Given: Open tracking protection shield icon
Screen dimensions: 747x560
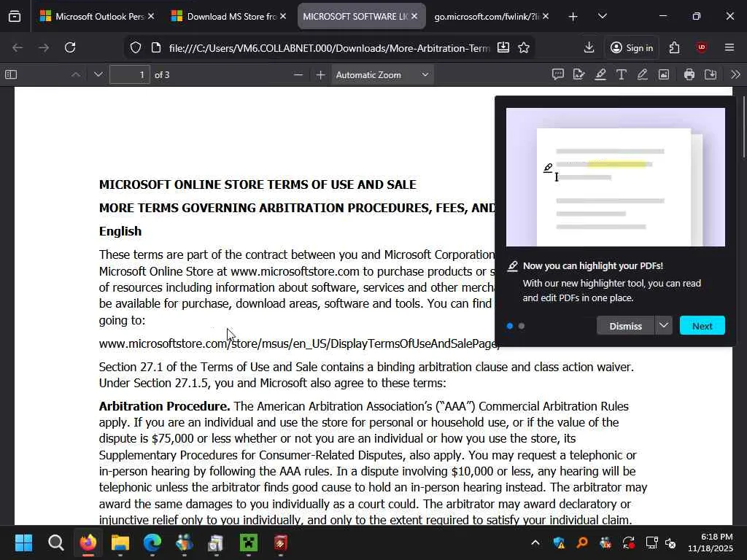Looking at the screenshot, I should tap(135, 47).
